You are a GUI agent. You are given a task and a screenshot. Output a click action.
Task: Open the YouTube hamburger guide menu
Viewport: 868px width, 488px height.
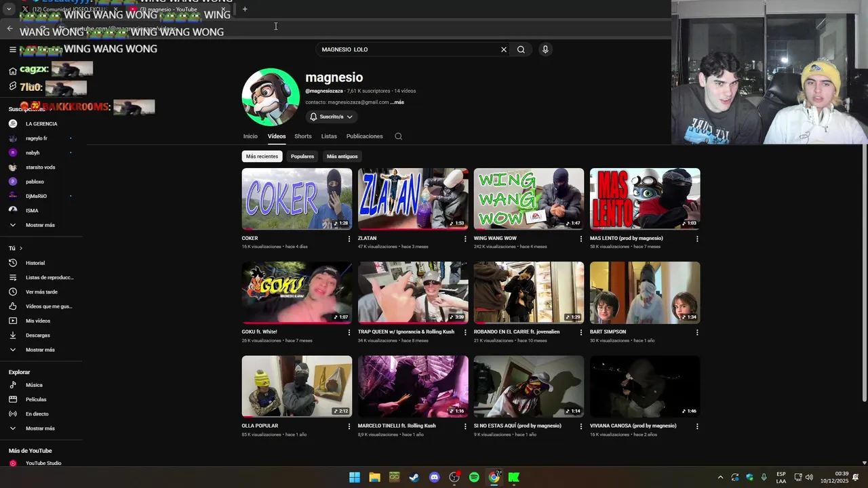click(12, 49)
